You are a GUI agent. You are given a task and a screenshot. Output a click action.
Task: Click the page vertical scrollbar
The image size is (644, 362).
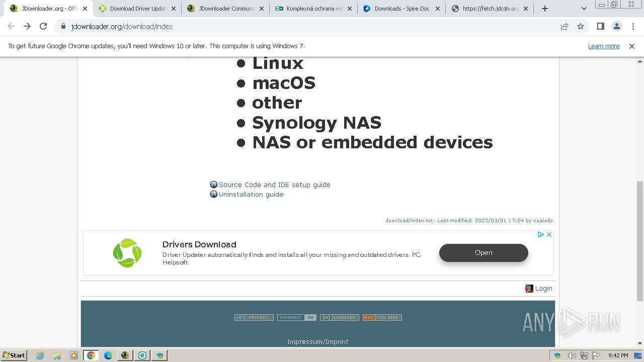pyautogui.click(x=640, y=241)
